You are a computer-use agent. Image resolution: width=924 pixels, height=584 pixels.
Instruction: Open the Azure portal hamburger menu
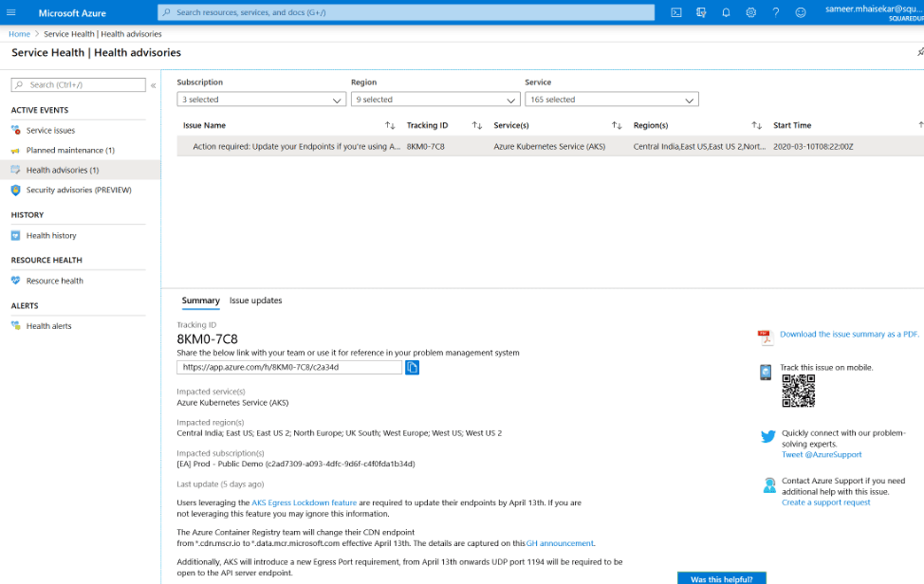click(10, 12)
